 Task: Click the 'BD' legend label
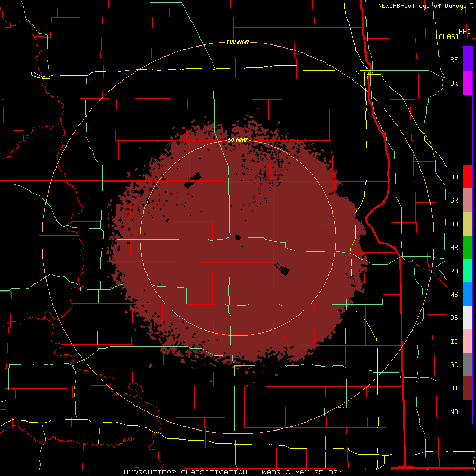[x=454, y=224]
